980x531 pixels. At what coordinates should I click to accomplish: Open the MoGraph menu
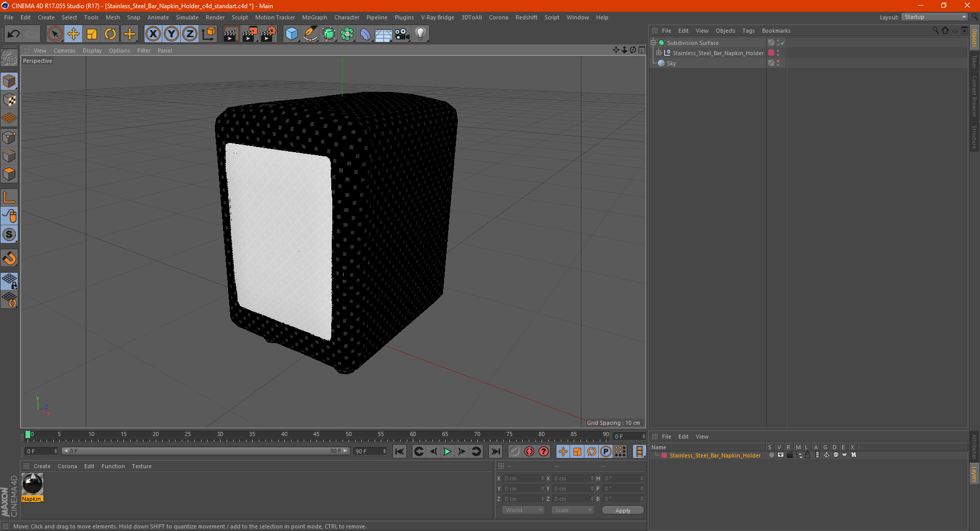coord(314,17)
